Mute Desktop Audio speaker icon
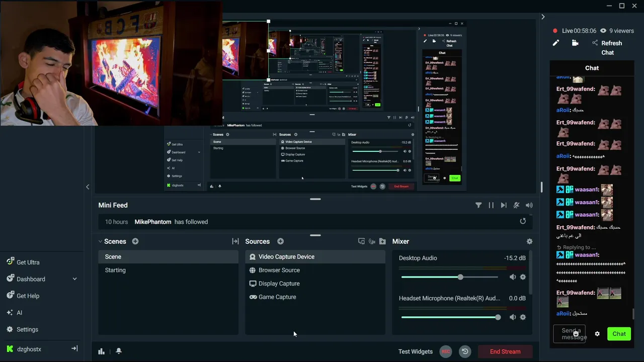 tap(512, 277)
